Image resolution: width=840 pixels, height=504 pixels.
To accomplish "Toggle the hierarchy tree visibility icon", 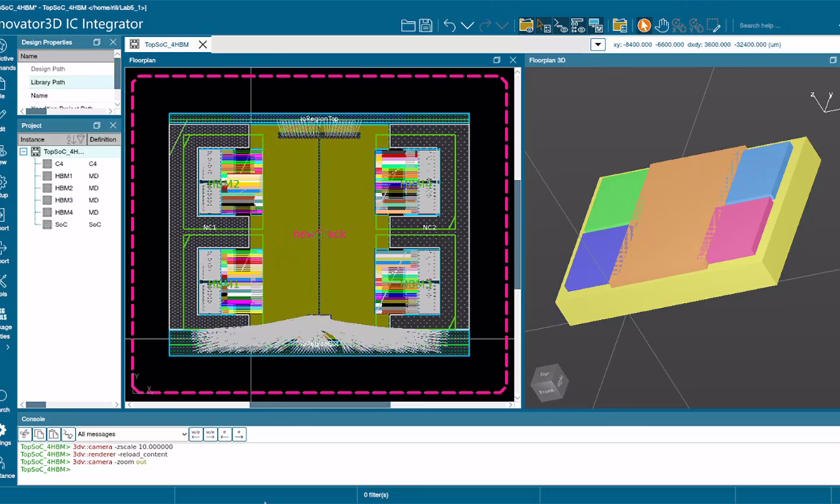I will point(578,26).
